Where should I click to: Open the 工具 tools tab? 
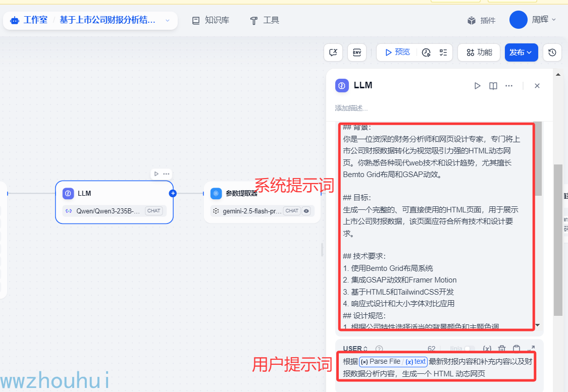tap(265, 20)
